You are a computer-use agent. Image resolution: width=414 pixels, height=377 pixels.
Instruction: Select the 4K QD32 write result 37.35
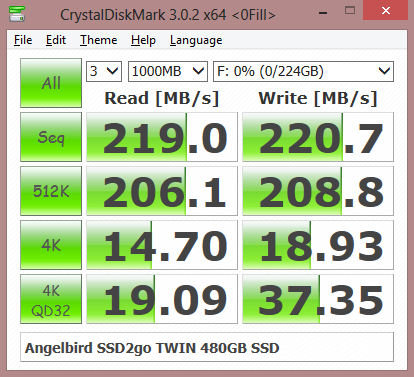tap(318, 299)
